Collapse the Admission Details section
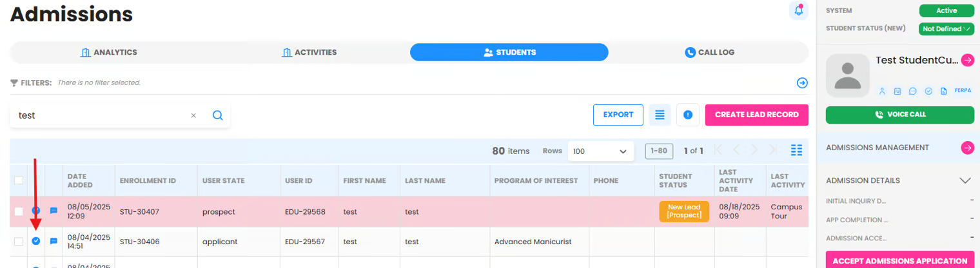980x268 pixels. [965, 180]
